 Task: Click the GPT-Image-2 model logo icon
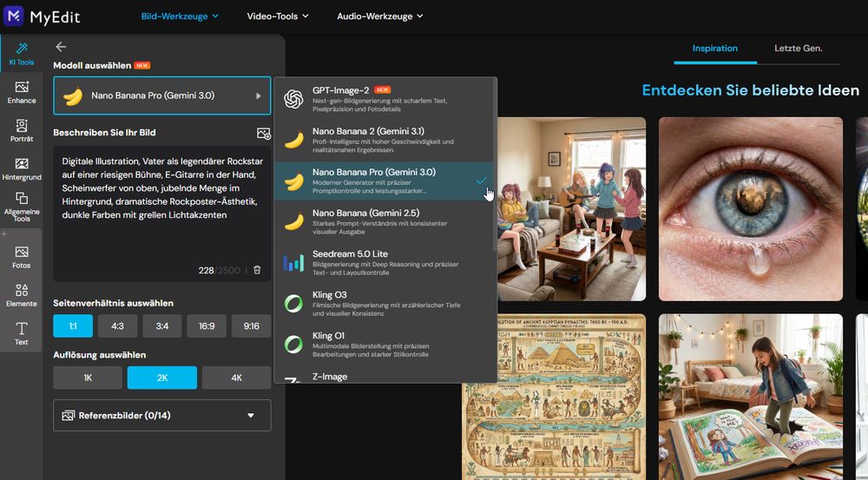293,100
